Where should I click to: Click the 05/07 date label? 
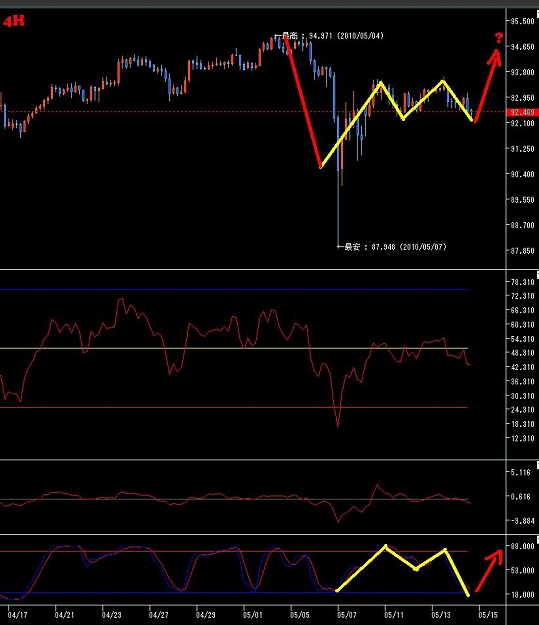coord(347,615)
